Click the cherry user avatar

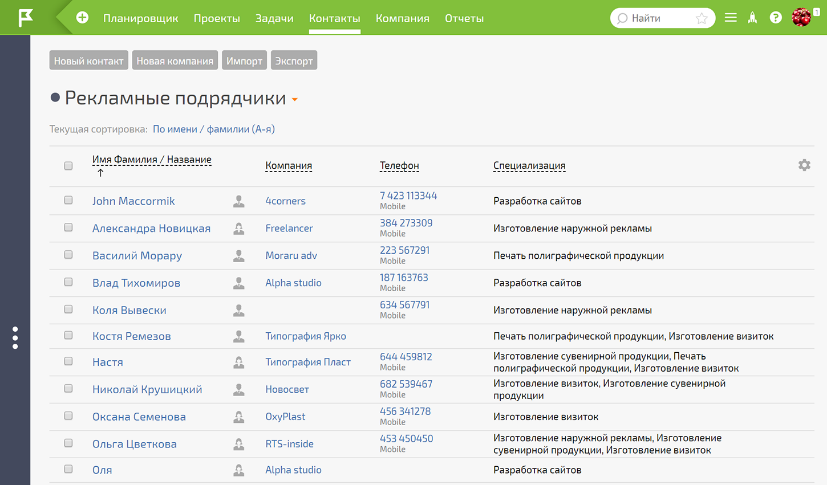(x=801, y=17)
